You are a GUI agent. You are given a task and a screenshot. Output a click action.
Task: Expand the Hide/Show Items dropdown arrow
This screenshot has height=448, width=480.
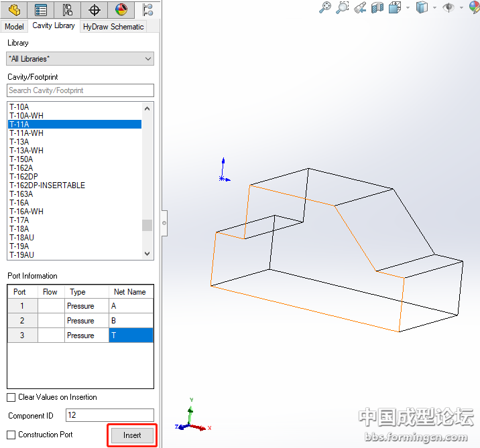point(461,8)
